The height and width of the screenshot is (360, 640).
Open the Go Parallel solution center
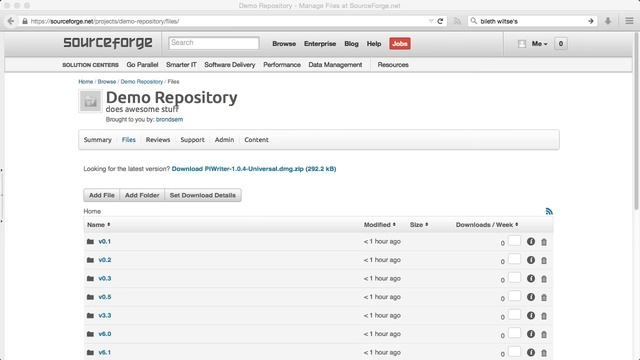coord(142,65)
